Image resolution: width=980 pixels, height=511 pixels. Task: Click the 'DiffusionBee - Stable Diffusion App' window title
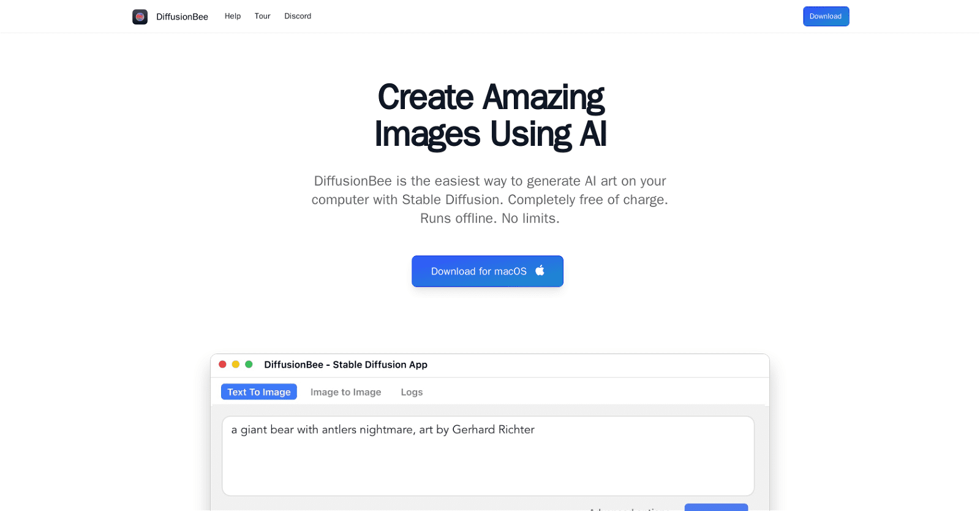tap(345, 365)
